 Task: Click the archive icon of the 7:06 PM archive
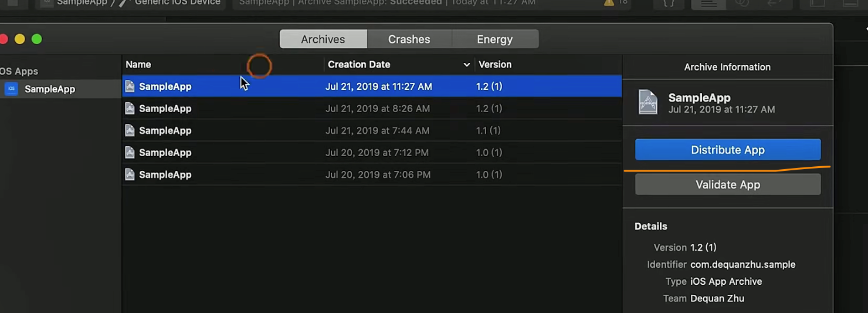130,174
